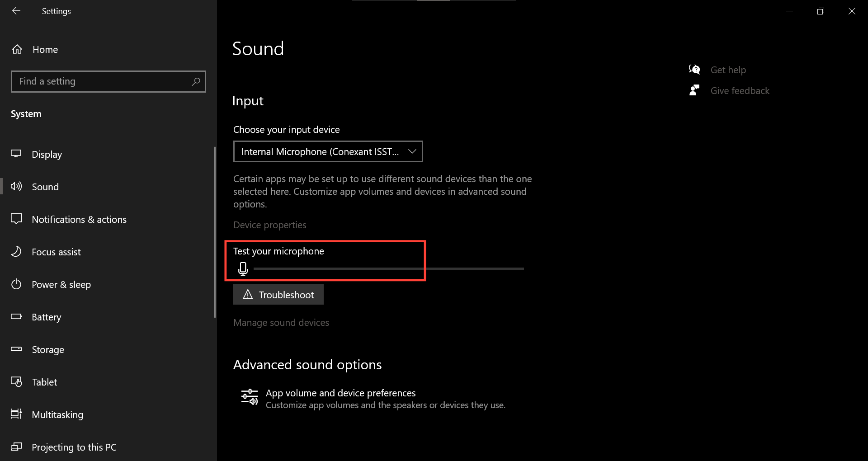Click the Power & sleep icon

16,284
